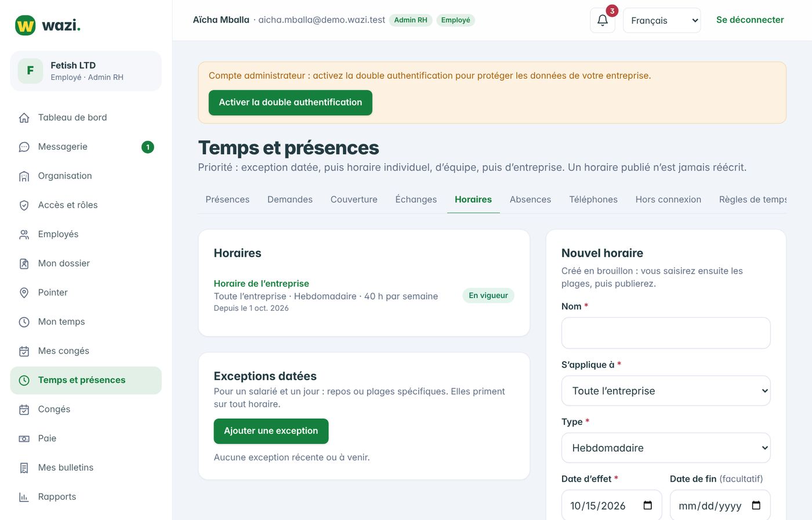Screen dimensions: 812x520
Task: Open the Date de fin calendar picker
Action: [x=756, y=506]
